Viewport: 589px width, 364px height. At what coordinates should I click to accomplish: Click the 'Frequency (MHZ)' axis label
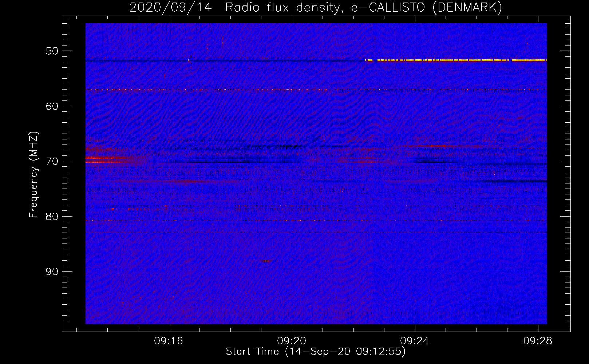[x=33, y=175]
